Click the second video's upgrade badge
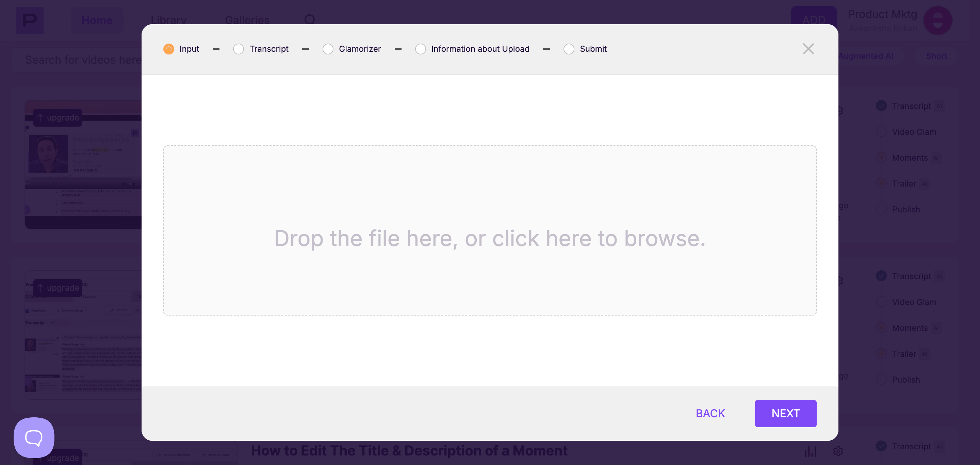This screenshot has width=980, height=465. 58,288
